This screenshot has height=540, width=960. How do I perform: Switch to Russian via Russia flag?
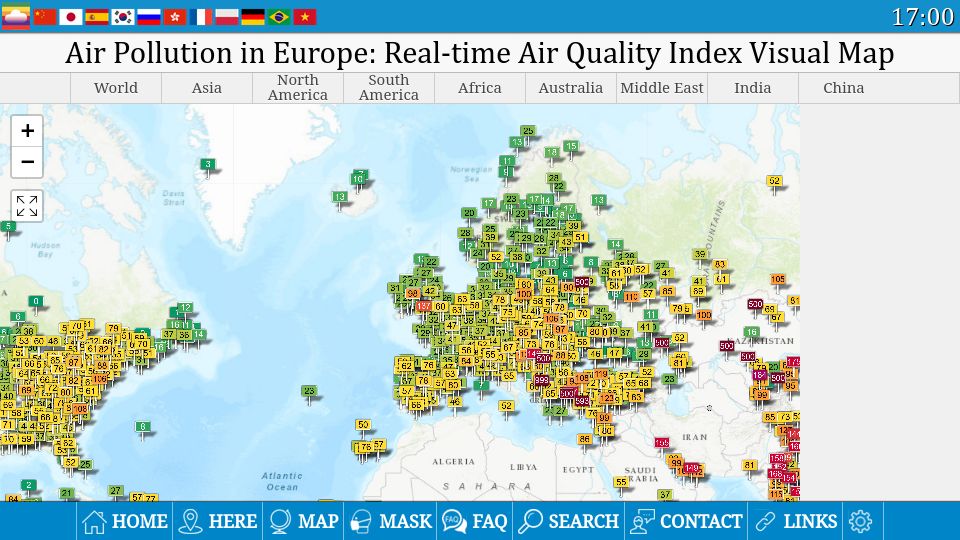tap(149, 17)
